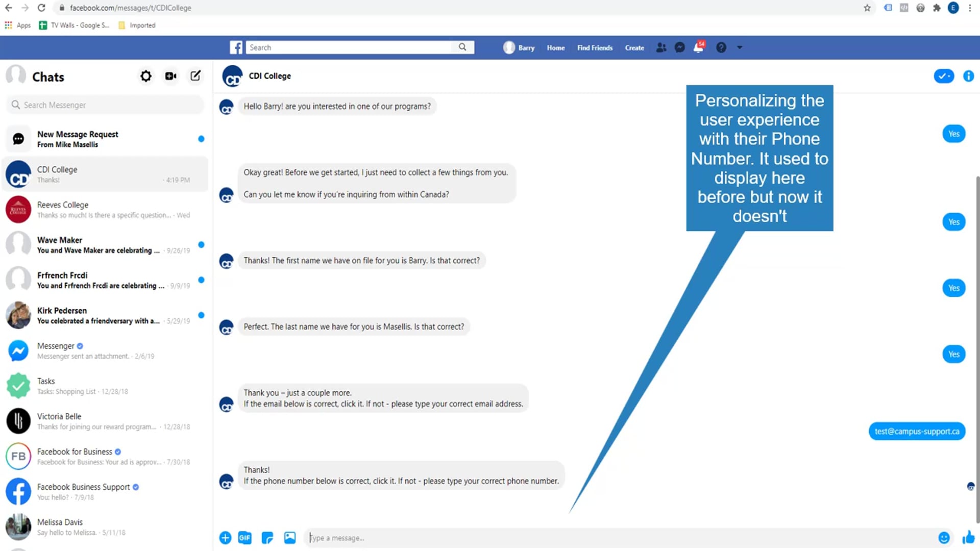Click the facebook.com address bar URL
Viewport: 980px width, 551px height.
(130, 8)
